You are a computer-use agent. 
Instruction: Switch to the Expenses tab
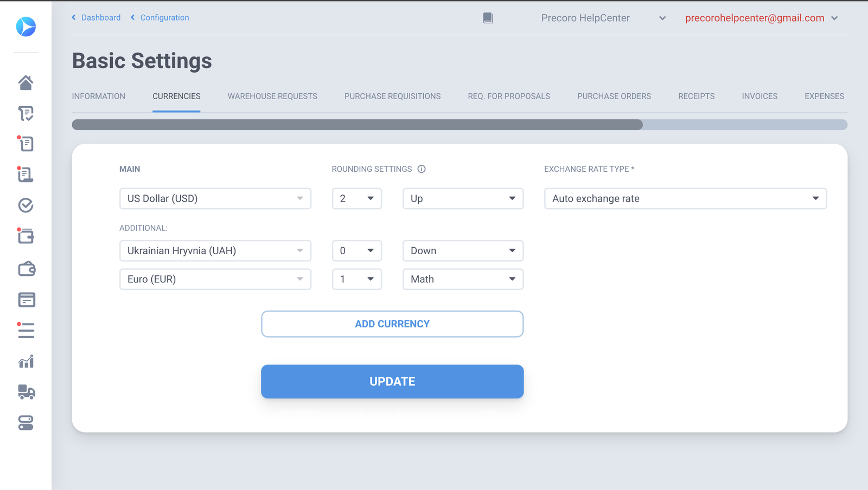point(824,96)
